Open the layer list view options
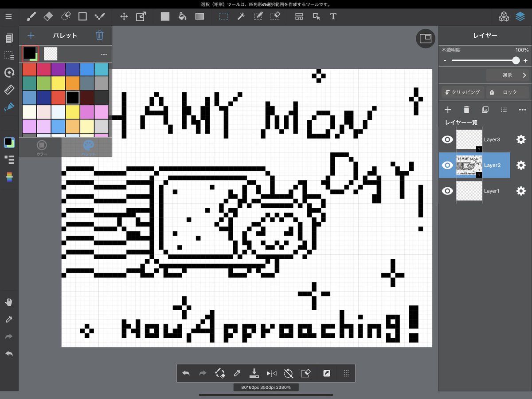The width and height of the screenshot is (532, 399). (x=504, y=110)
